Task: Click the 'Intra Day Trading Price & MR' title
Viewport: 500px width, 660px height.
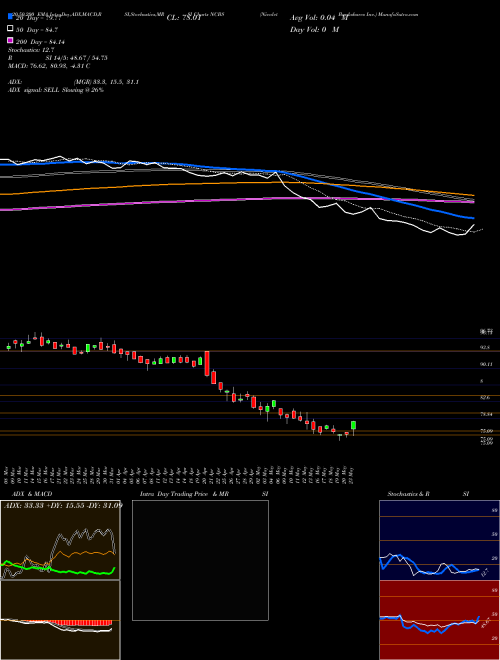Action: point(184,494)
